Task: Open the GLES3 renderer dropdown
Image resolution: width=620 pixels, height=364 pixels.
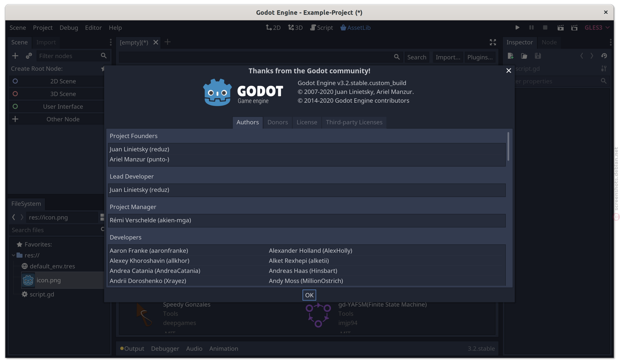Action: (x=597, y=28)
